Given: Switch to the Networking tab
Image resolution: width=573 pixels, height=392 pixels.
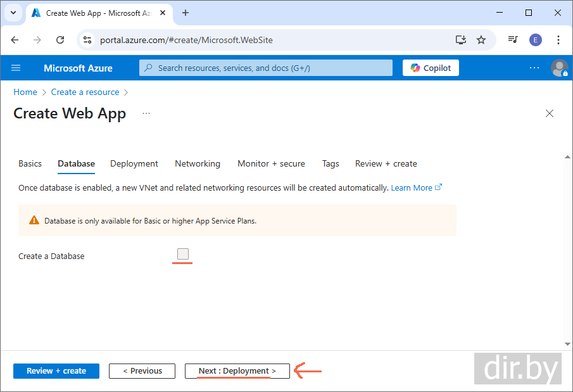Looking at the screenshot, I should (x=198, y=163).
